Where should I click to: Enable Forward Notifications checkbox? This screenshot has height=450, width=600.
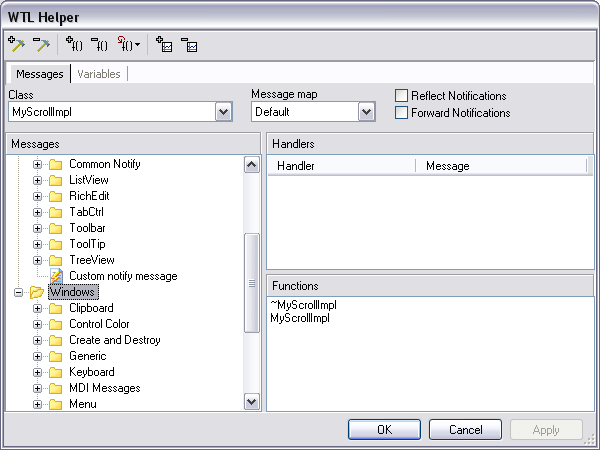point(402,113)
